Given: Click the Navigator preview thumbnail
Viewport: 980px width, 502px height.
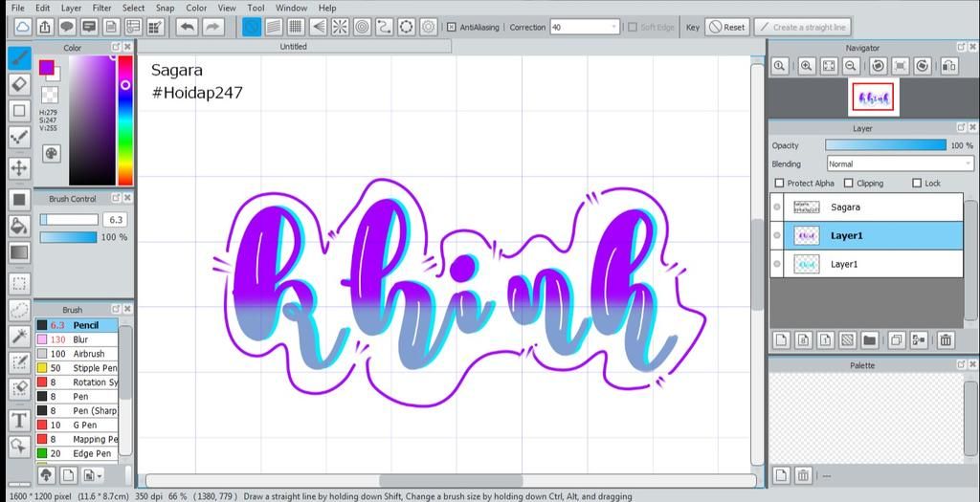Looking at the screenshot, I should tap(874, 98).
